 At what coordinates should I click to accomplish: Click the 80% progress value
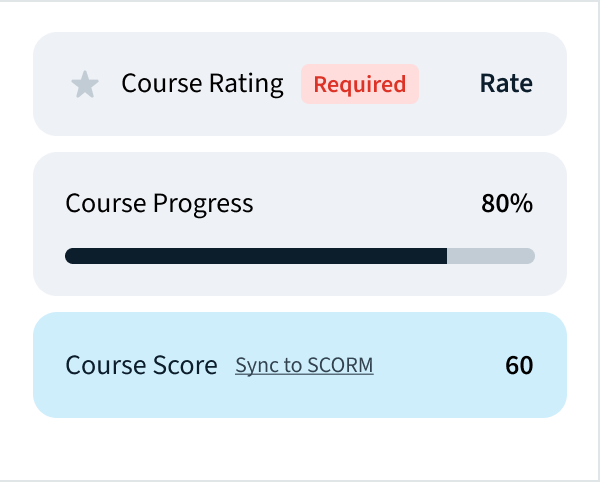pos(507,204)
